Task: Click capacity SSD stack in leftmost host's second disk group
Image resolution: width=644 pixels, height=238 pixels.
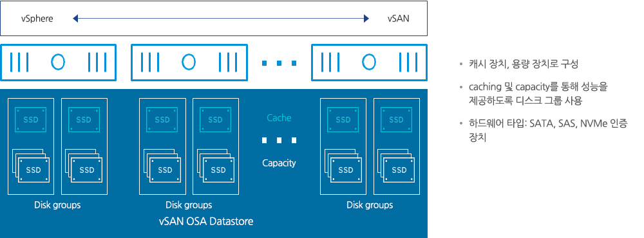Action: [x=84, y=166]
